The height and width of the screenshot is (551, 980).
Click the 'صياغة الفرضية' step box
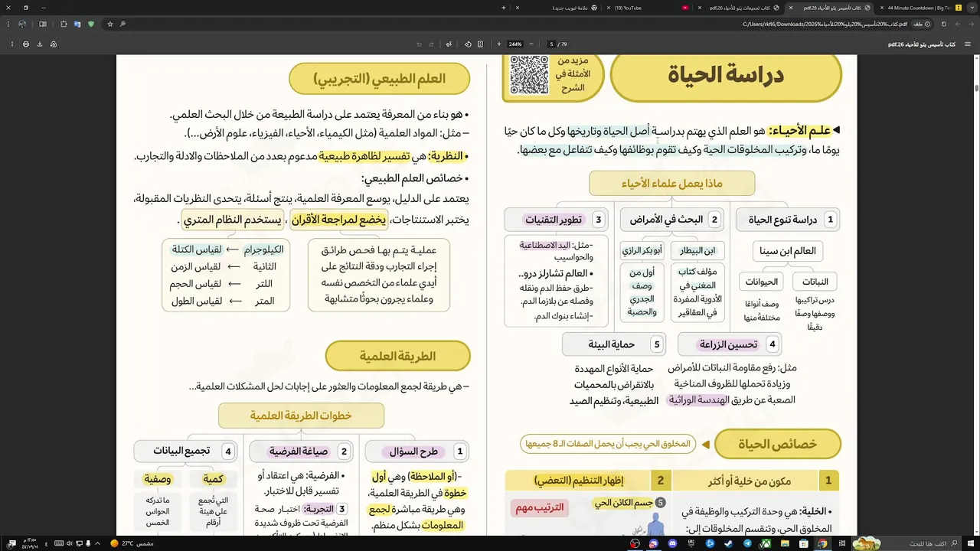coord(301,451)
